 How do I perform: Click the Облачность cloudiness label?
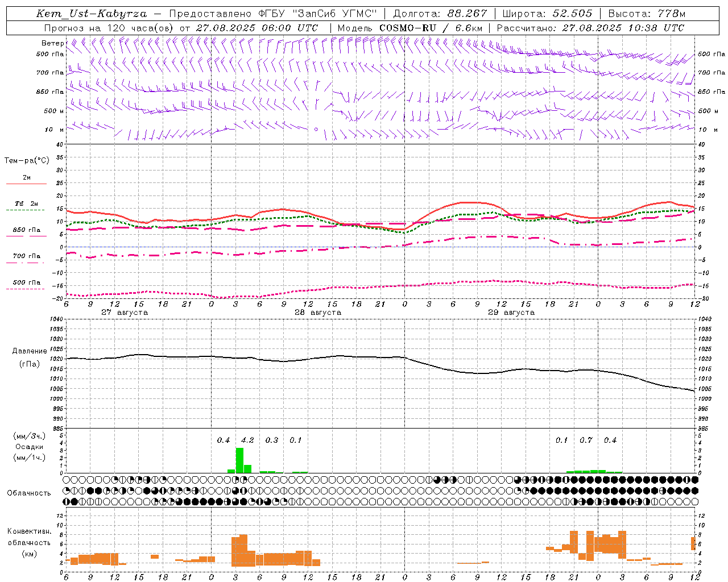pos(29,493)
